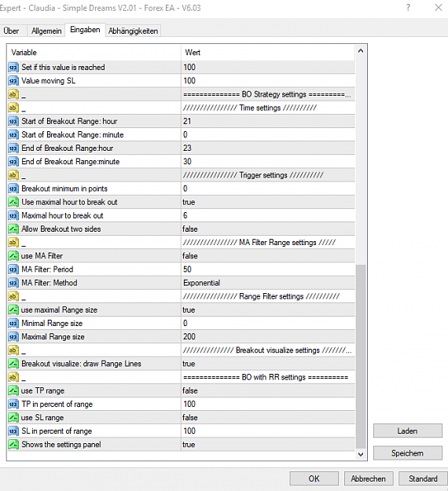The width and height of the screenshot is (448, 491).
Task: Click the green boolean icon beside 'Allow Breakout two sides'
Action: (x=13, y=229)
